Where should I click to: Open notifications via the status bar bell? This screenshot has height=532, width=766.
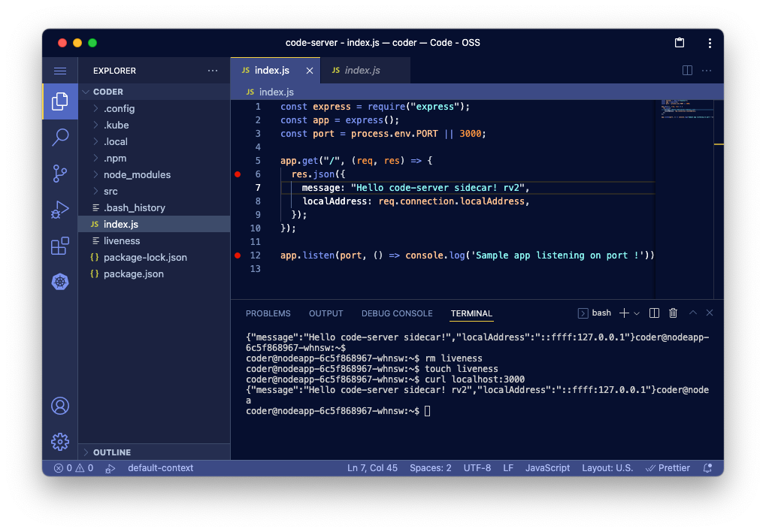coord(707,467)
